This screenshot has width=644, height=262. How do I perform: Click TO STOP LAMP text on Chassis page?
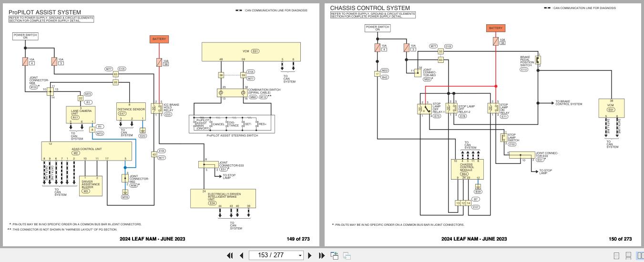tap(546, 171)
